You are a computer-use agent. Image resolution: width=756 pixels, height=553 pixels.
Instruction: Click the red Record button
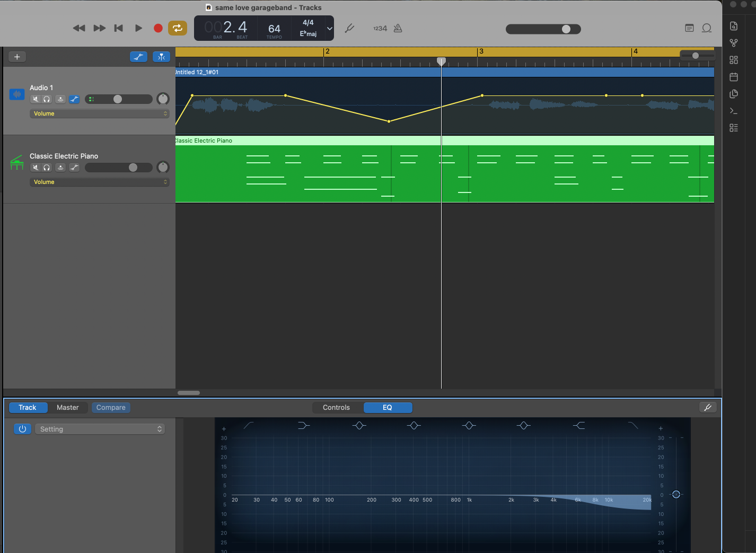[x=158, y=28]
